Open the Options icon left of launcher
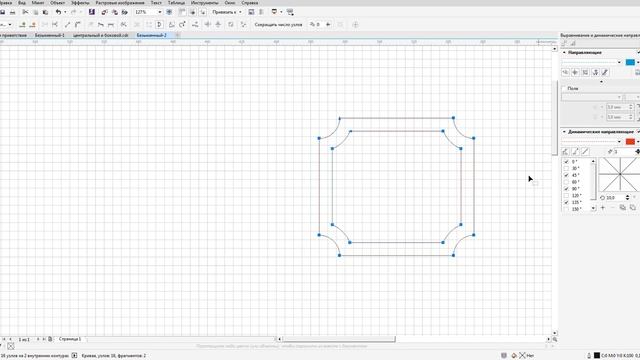This screenshot has height=360, width=640. coord(274,12)
